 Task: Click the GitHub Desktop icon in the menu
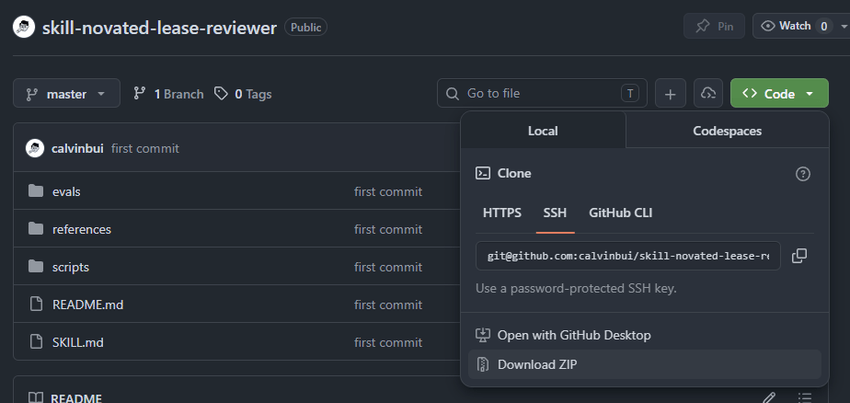(482, 335)
